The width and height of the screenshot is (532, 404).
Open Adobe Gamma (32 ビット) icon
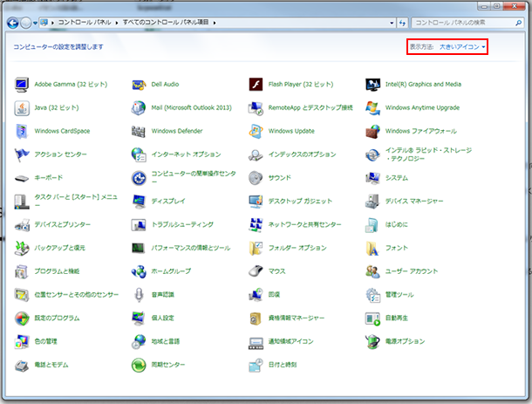point(22,84)
